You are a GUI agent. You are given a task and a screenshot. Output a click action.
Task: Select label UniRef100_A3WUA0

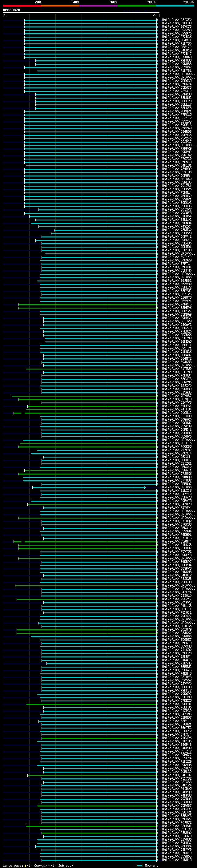pyautogui.click(x=177, y=833)
